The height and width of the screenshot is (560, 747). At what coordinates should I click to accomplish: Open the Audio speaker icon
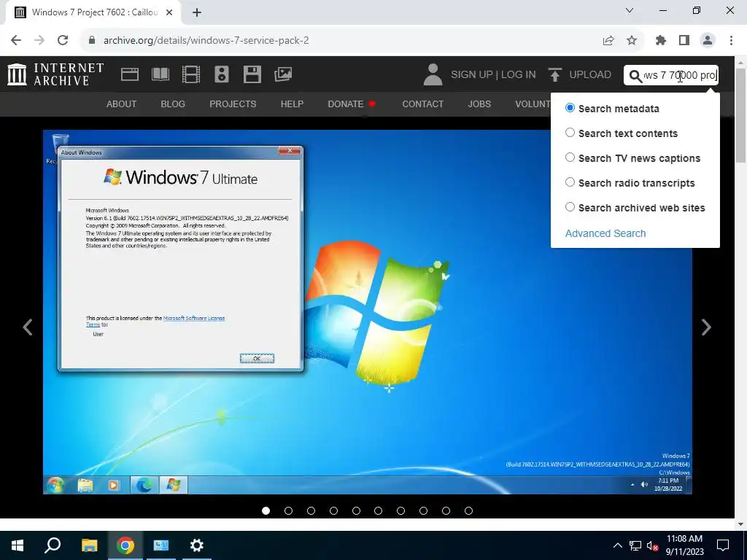pos(222,74)
